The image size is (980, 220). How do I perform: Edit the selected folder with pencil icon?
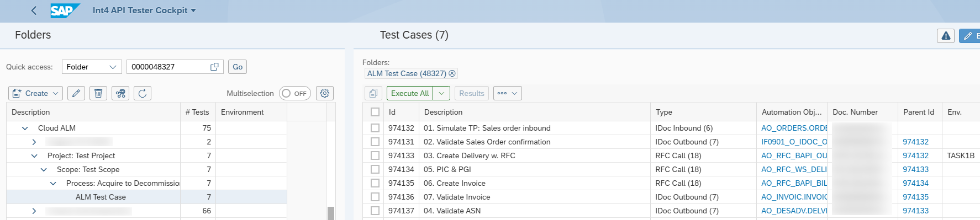[x=76, y=93]
